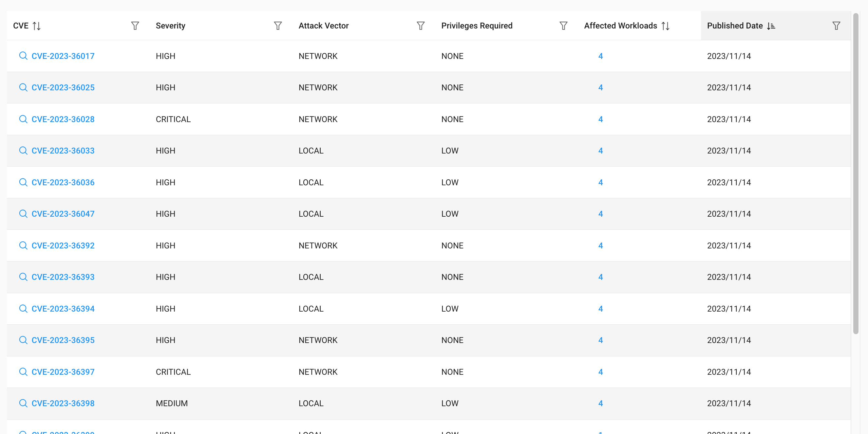This screenshot has width=868, height=434.
Task: Click the Published Date descending sort icon
Action: pyautogui.click(x=771, y=26)
